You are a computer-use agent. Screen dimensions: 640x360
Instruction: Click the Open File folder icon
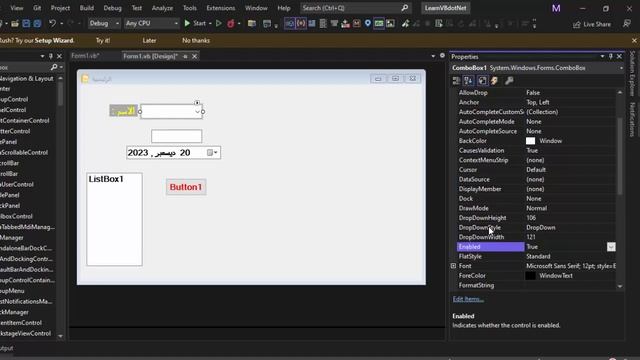pyautogui.click(x=15, y=24)
